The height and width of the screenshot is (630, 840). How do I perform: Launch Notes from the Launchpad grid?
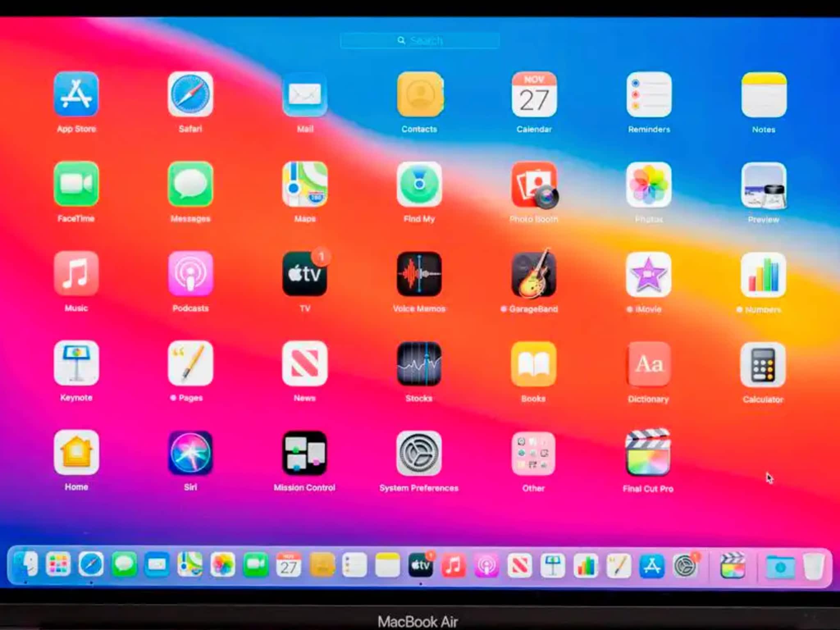(x=764, y=94)
